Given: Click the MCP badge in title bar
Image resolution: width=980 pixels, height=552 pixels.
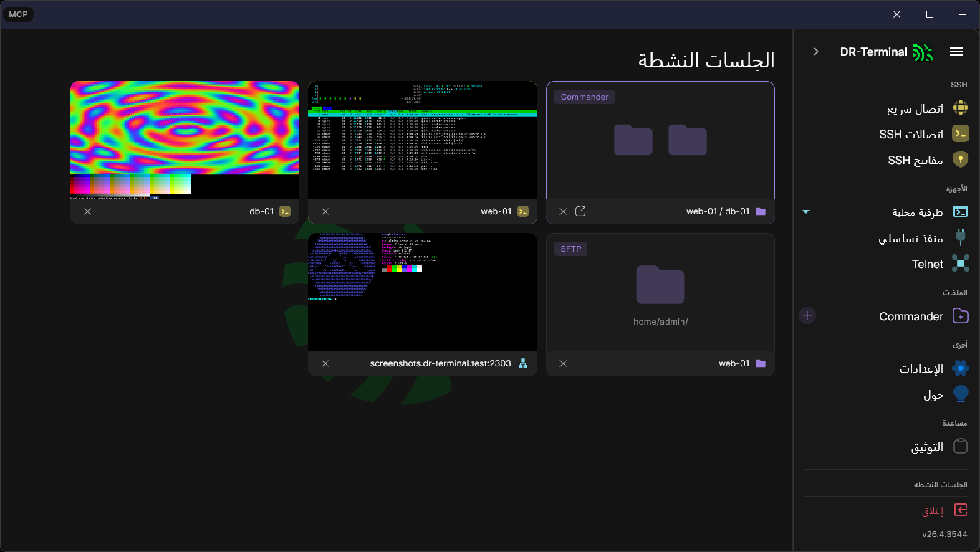Looking at the screenshot, I should [x=18, y=14].
